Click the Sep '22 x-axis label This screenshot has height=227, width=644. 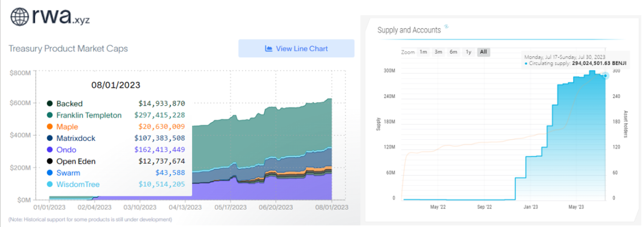(x=485, y=207)
